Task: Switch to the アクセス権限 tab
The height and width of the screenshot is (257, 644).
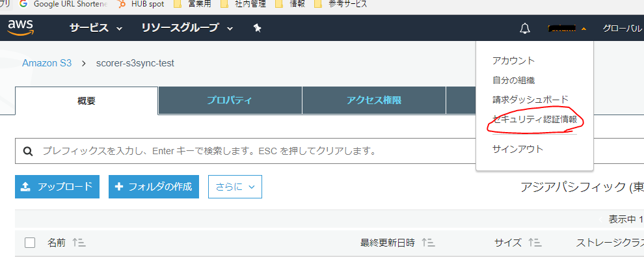Action: click(374, 101)
